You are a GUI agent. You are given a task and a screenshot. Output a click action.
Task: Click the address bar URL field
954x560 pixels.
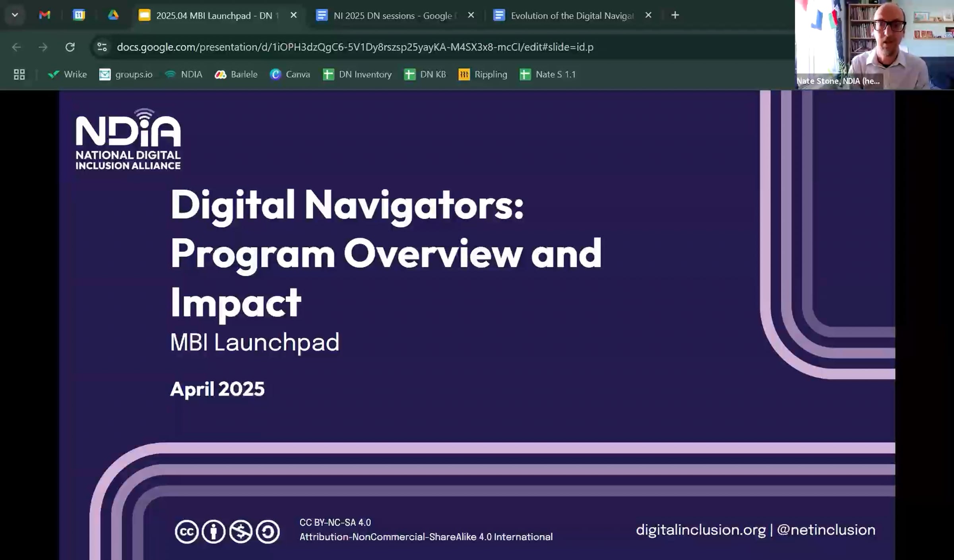coord(355,47)
